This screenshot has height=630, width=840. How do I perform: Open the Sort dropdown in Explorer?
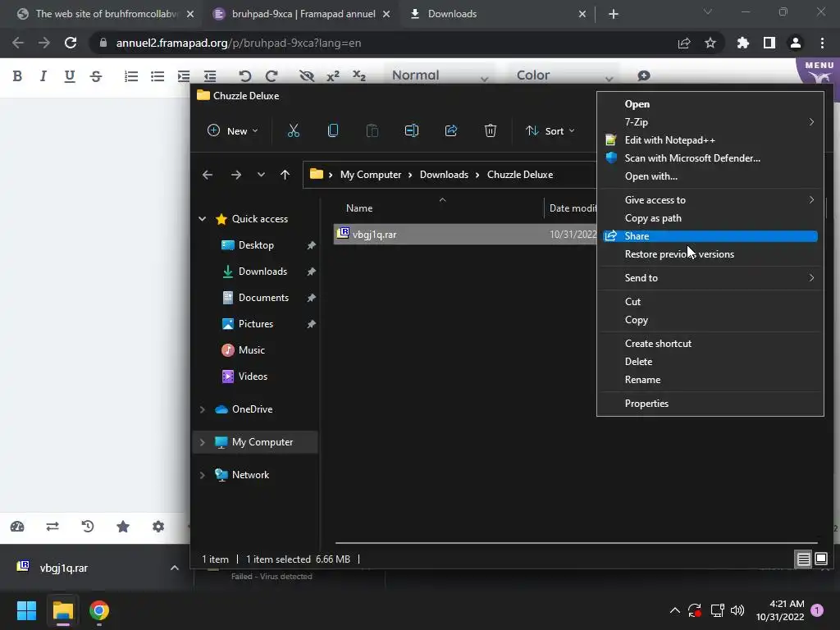[x=550, y=130]
